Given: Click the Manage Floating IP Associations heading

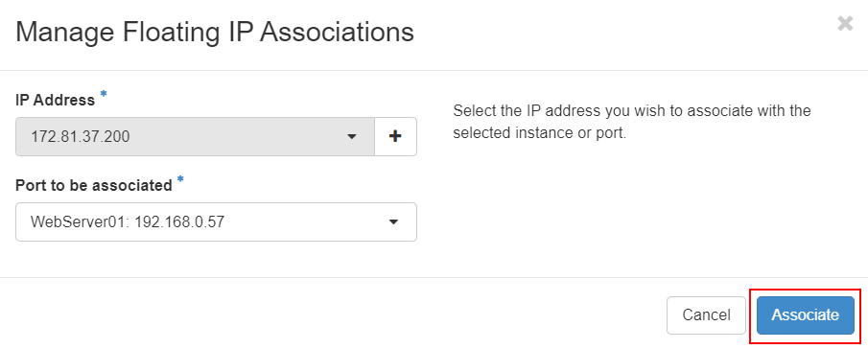Looking at the screenshot, I should [215, 32].
